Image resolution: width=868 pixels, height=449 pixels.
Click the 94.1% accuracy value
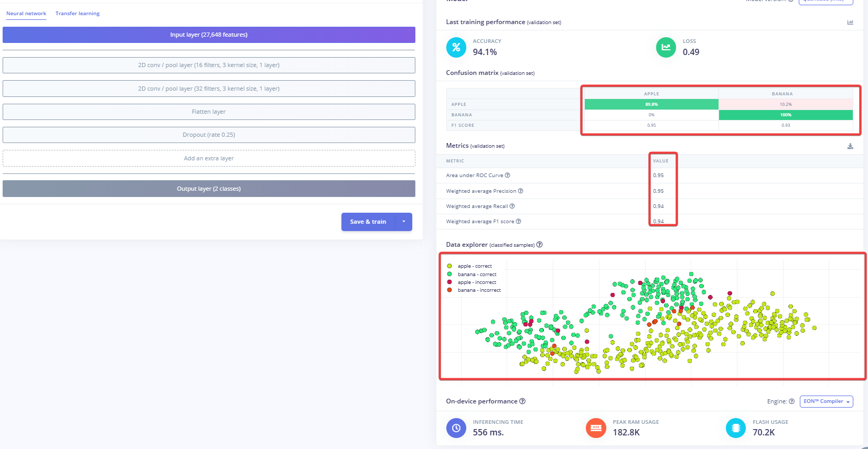(x=485, y=52)
